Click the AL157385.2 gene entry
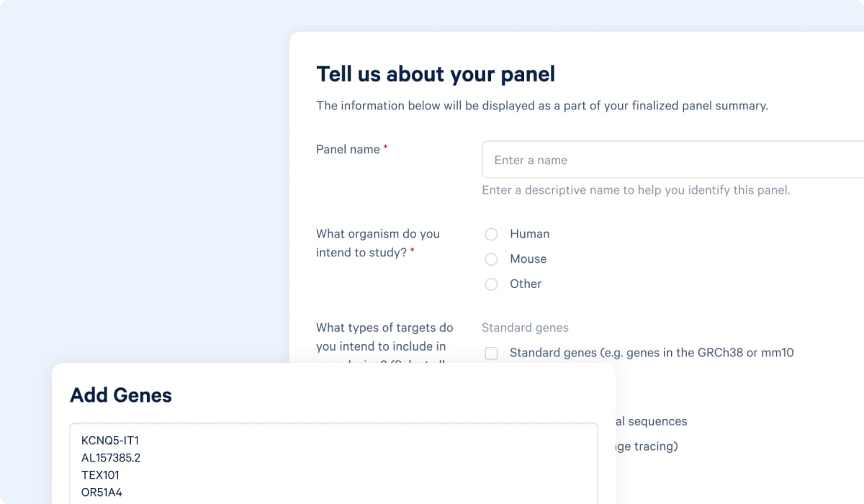This screenshot has height=504, width=864. coord(111,458)
